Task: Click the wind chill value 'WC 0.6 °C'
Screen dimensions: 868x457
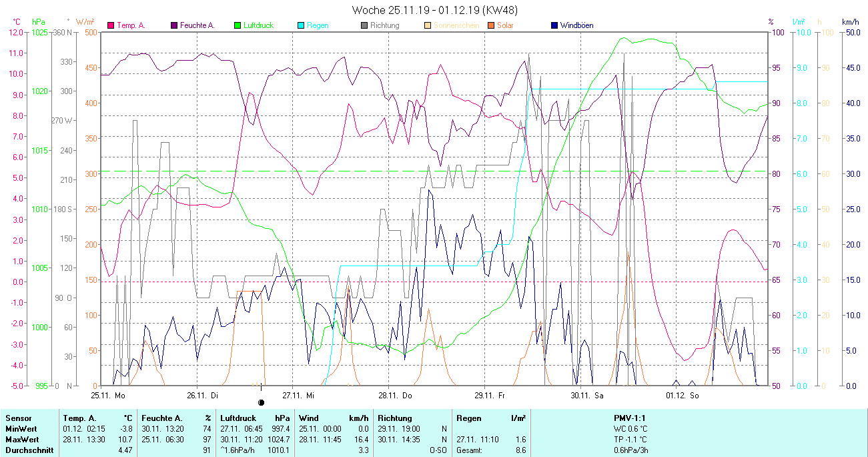Action: pyautogui.click(x=630, y=428)
